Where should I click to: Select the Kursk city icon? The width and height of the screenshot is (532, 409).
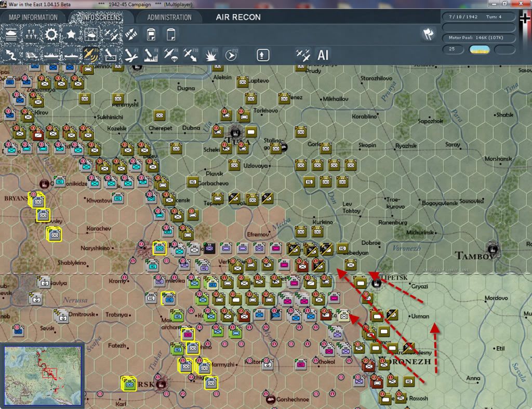coord(161,385)
